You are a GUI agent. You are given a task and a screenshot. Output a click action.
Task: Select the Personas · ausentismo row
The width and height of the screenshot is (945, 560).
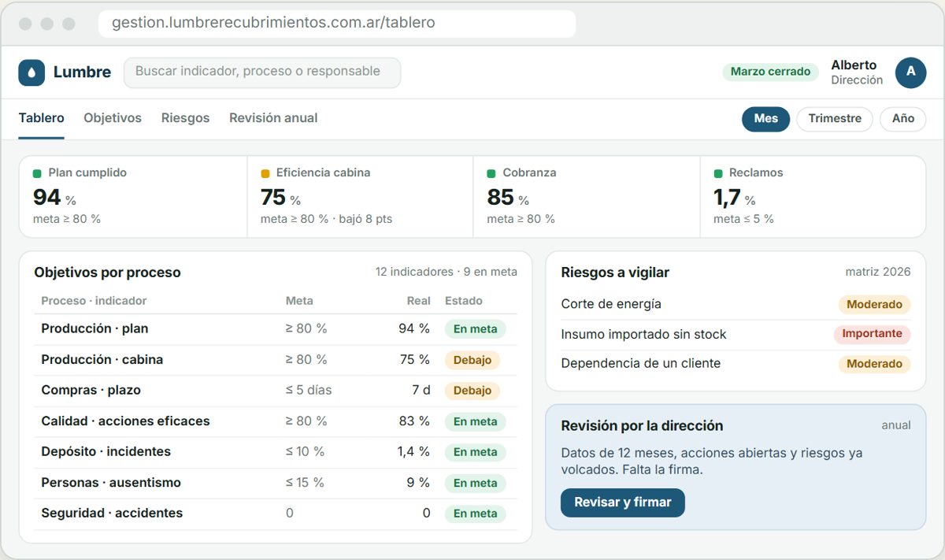276,483
